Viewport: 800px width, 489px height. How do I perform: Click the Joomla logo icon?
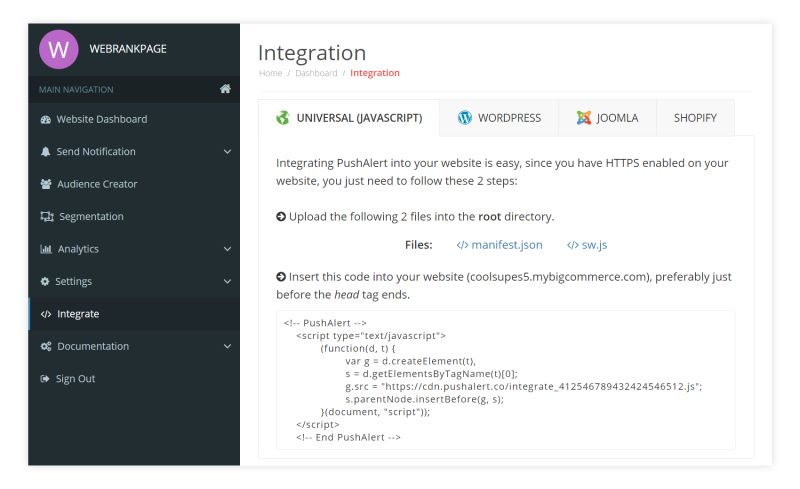[x=584, y=118]
